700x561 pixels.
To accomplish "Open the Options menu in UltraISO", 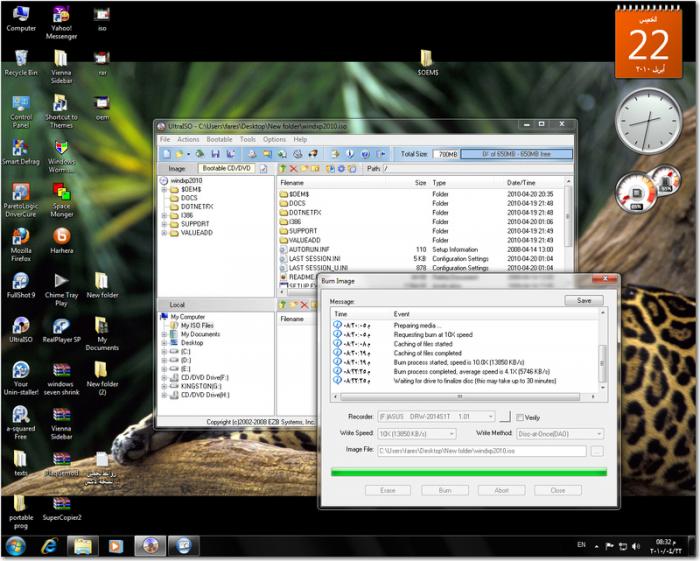I will [274, 139].
